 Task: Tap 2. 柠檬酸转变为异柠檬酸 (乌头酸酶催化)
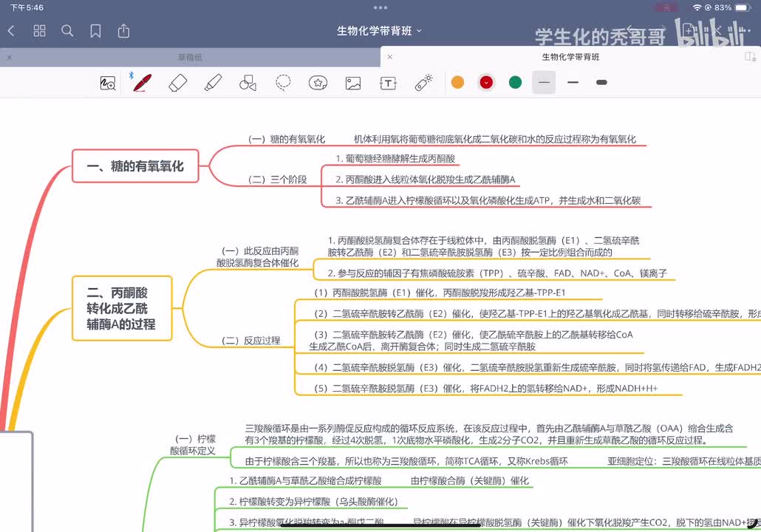coord(313,502)
